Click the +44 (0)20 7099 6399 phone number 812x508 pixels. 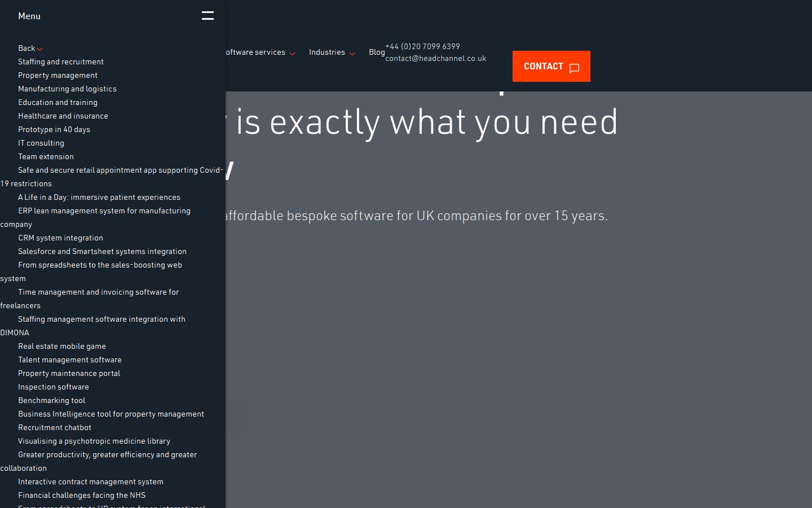(x=422, y=47)
